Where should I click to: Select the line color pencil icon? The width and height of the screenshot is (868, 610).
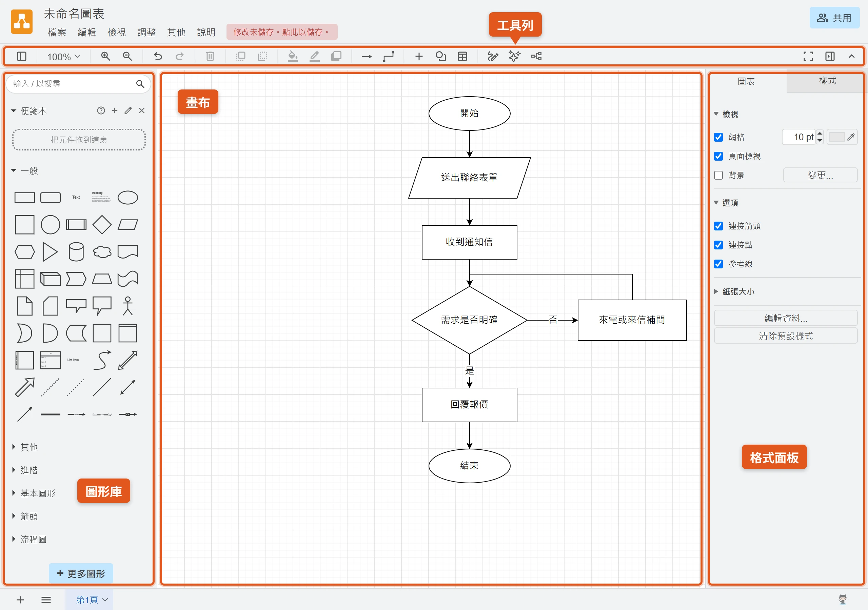point(315,56)
